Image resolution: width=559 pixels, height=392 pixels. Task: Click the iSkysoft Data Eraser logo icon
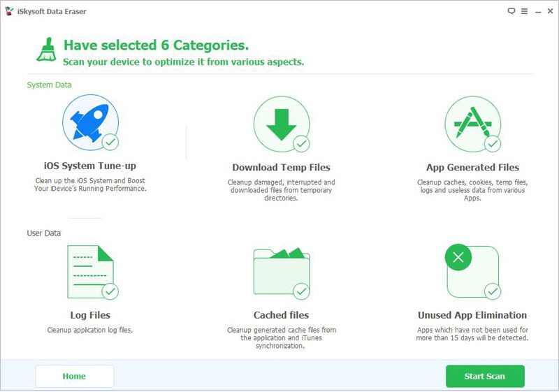9,11
